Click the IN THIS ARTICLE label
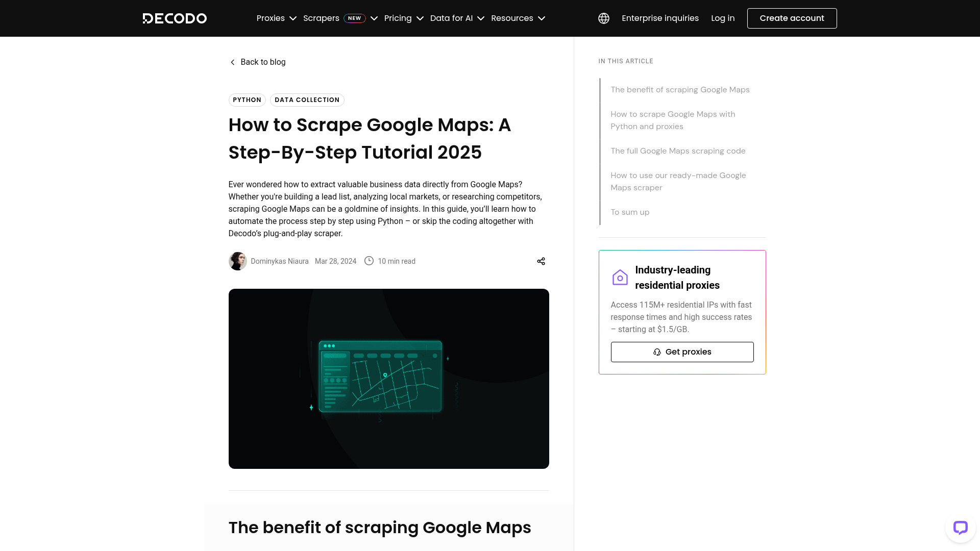 coord(626,61)
